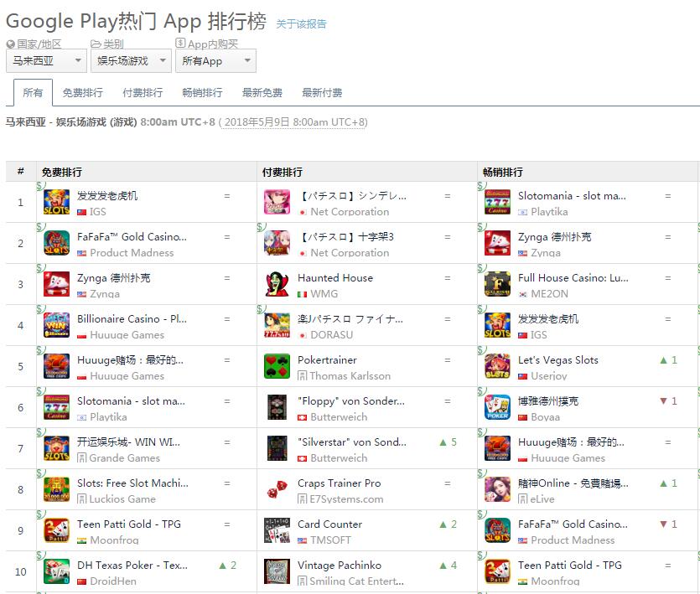Select the Craps Trainer Pro dice icon
Viewport: 700px width, 594px height.
click(x=277, y=489)
